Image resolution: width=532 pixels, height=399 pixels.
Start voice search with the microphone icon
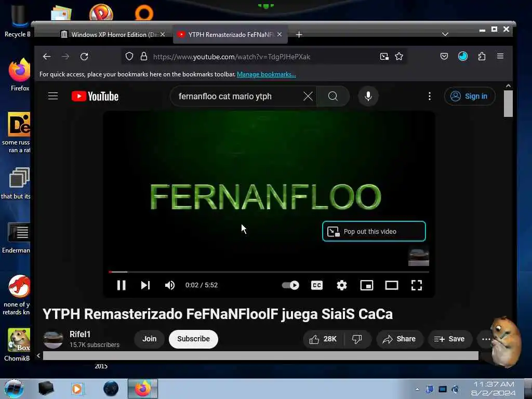pos(368,96)
